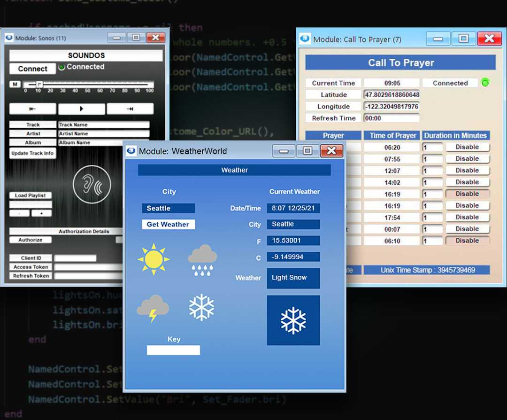Toggle the M mute button in Sonos
Viewport: 507px width, 420px height.
[x=15, y=85]
